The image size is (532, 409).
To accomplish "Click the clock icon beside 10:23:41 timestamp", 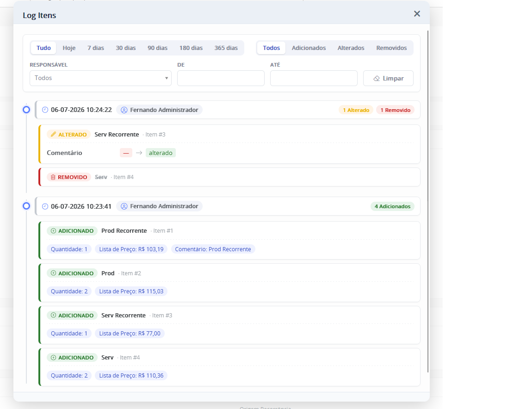I will [x=45, y=206].
